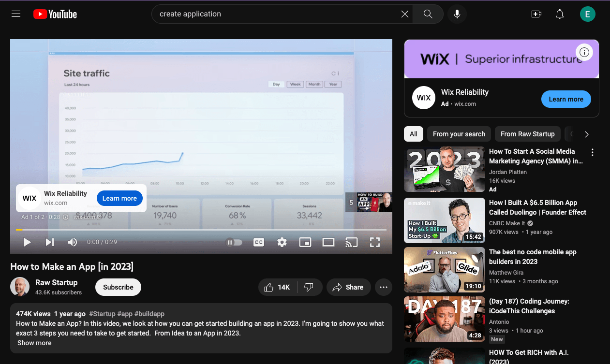Clear the search box text
The width and height of the screenshot is (610, 364).
405,14
